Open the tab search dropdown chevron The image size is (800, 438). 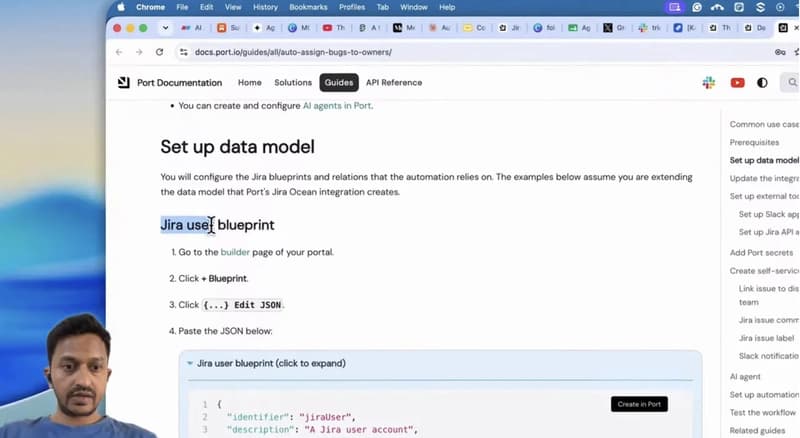pyautogui.click(x=165, y=28)
